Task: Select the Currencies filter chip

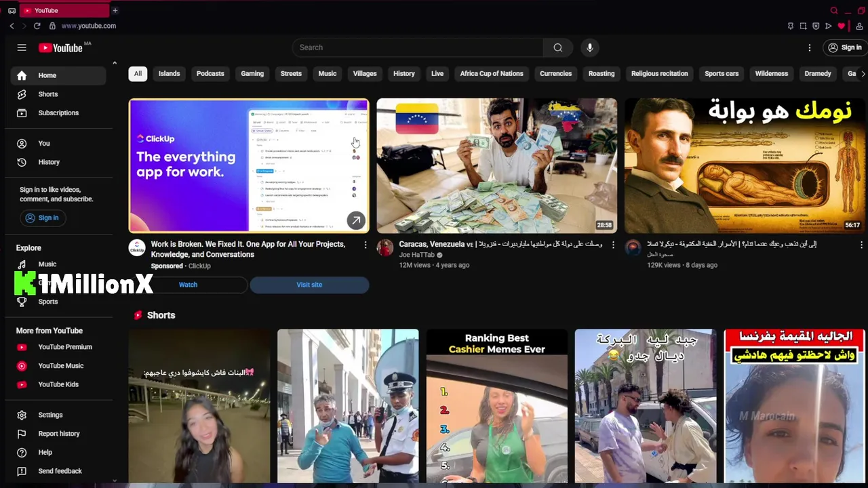Action: pyautogui.click(x=556, y=73)
